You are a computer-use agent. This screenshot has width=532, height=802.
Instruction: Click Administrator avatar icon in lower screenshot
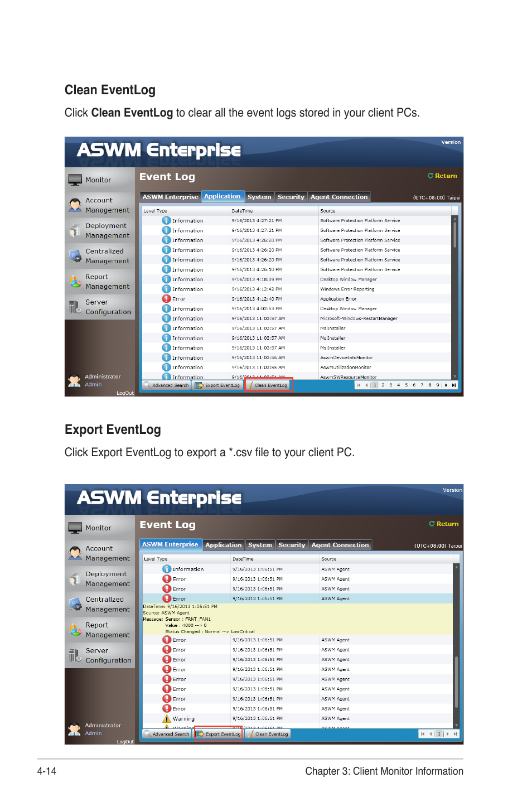click(74, 729)
